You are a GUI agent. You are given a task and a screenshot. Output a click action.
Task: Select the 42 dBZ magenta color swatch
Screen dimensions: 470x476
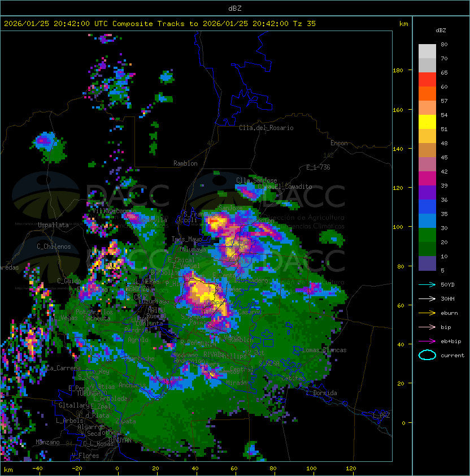click(427, 178)
